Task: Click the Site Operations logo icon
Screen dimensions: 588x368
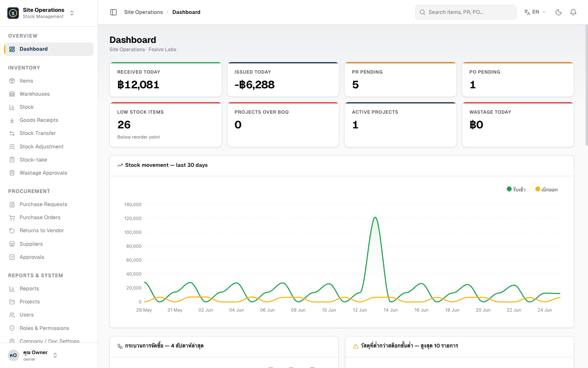Action: tap(13, 13)
